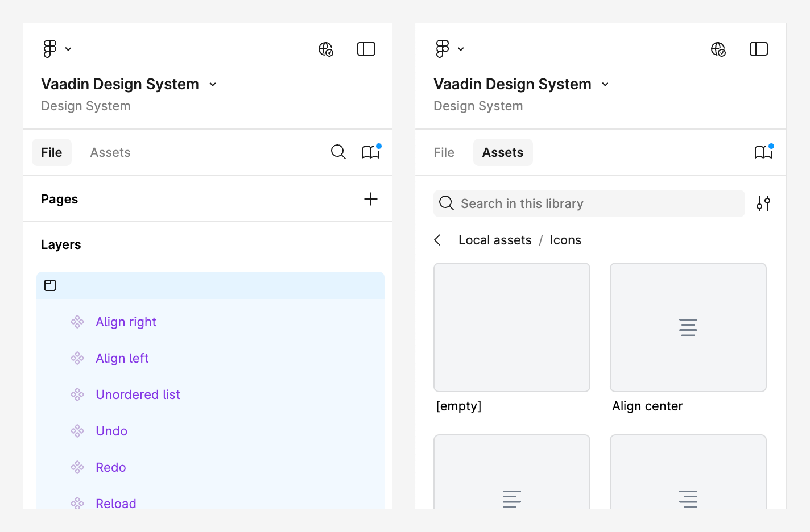Screen dimensions: 810x532
Task: Open libraries book icon in left panel
Action: click(x=371, y=152)
